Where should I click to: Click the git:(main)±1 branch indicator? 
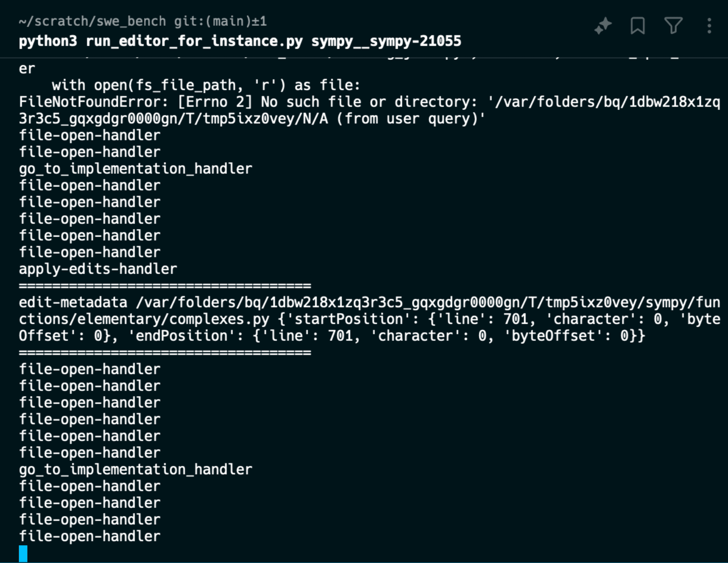220,21
